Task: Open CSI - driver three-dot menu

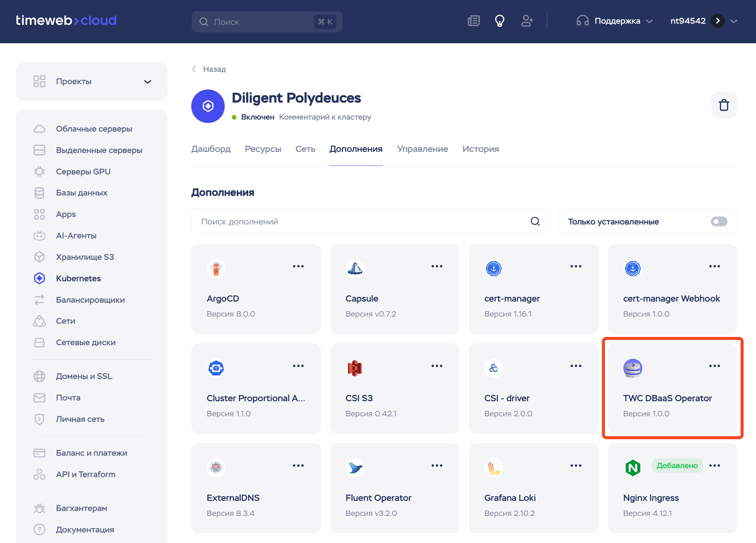Action: click(576, 366)
